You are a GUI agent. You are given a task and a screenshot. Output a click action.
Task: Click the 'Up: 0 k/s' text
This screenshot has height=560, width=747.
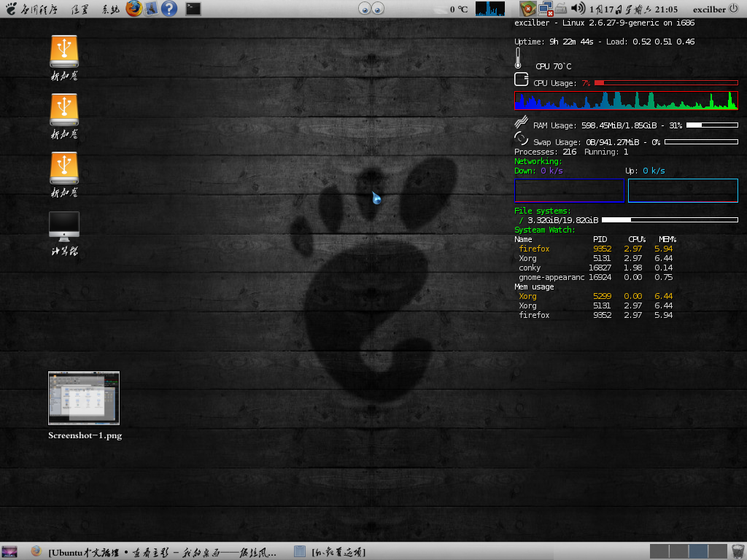click(645, 171)
